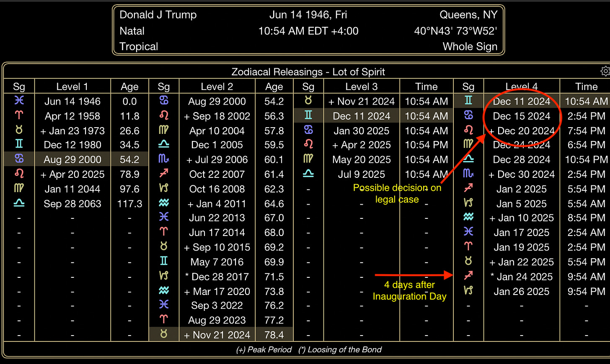The height and width of the screenshot is (364, 610).
Task: Click the Scorpio glyph beside Jul 29 2006
Action: (x=164, y=159)
